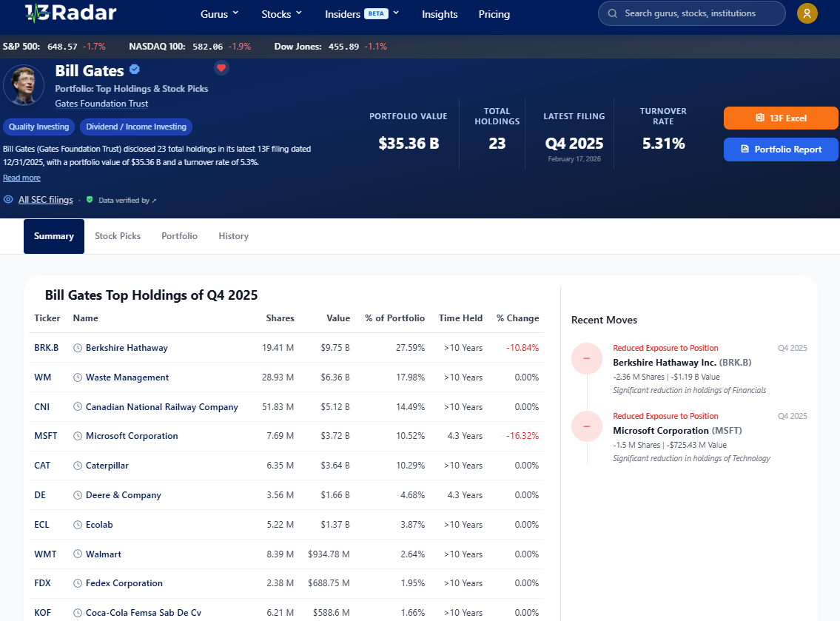Image resolution: width=840 pixels, height=621 pixels.
Task: Click the clock icon beside Microsoft Corporation
Action: (x=78, y=436)
